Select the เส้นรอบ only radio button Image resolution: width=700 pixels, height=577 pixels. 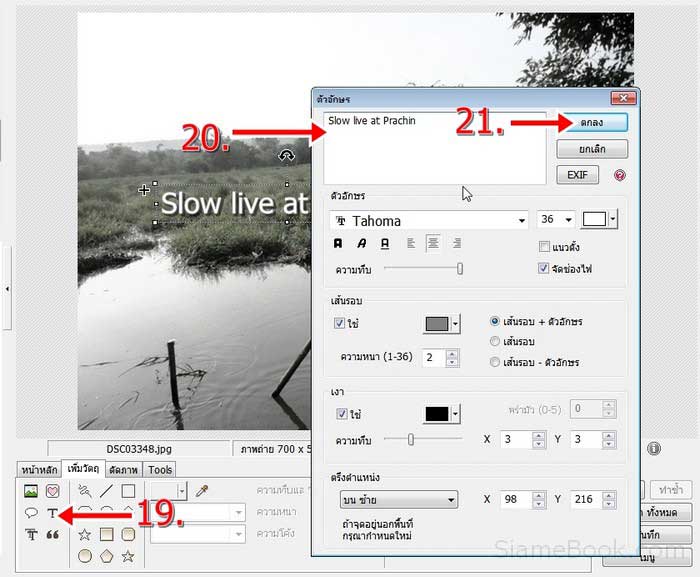pos(495,341)
